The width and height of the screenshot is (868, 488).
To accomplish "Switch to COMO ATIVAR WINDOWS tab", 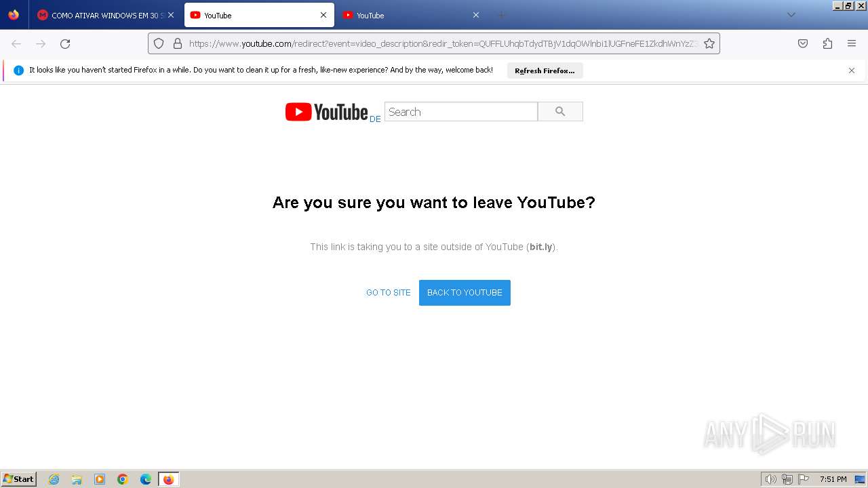I will [106, 15].
